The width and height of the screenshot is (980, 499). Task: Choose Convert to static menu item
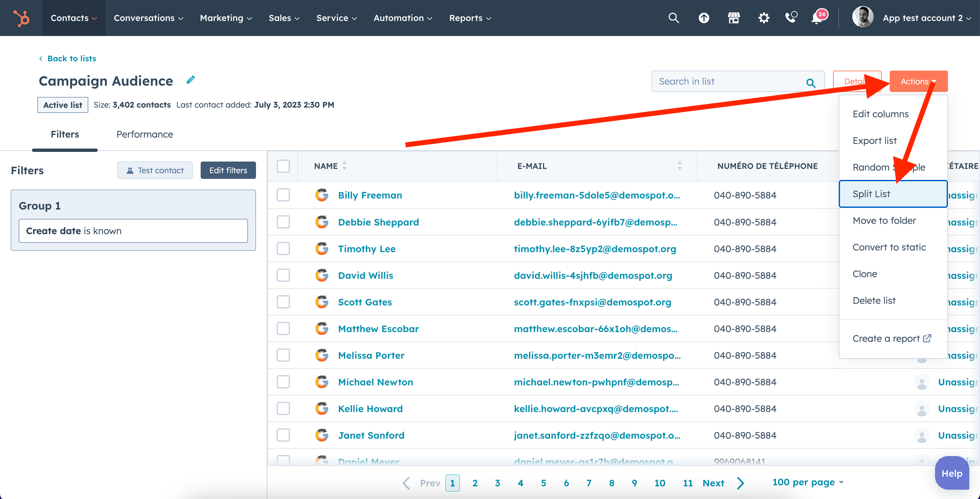coord(889,247)
